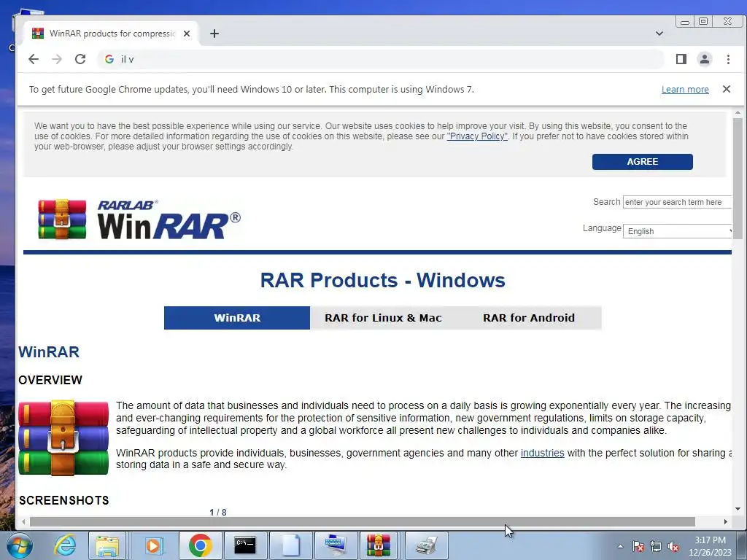Show hidden system tray icons
747x560 pixels.
click(x=620, y=546)
